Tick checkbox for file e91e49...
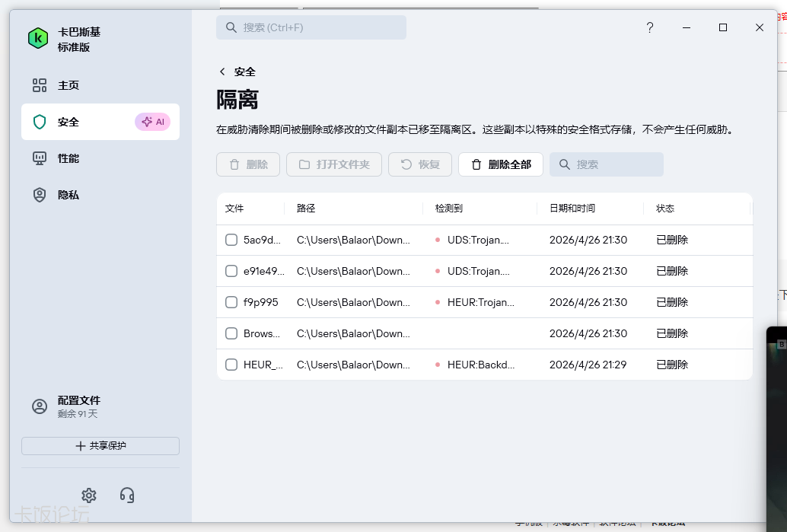787x532 pixels. pos(231,271)
